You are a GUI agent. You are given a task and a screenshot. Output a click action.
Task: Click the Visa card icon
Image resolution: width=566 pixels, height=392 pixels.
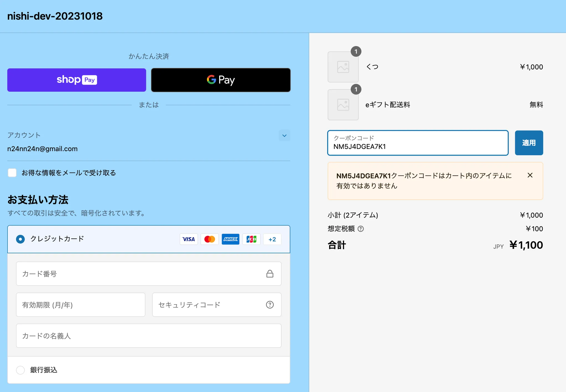coord(189,239)
